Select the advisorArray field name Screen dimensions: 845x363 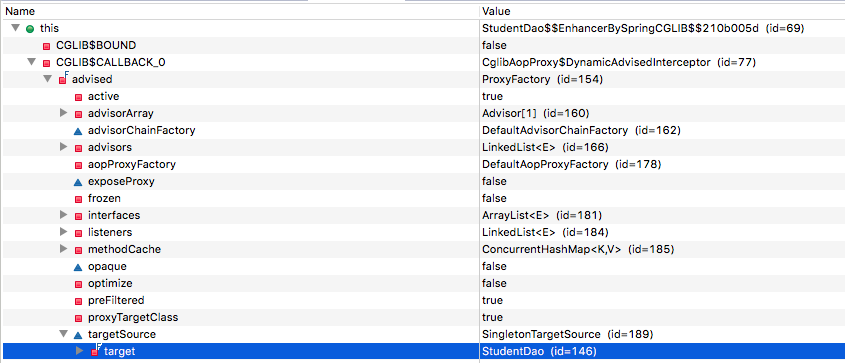point(121,114)
